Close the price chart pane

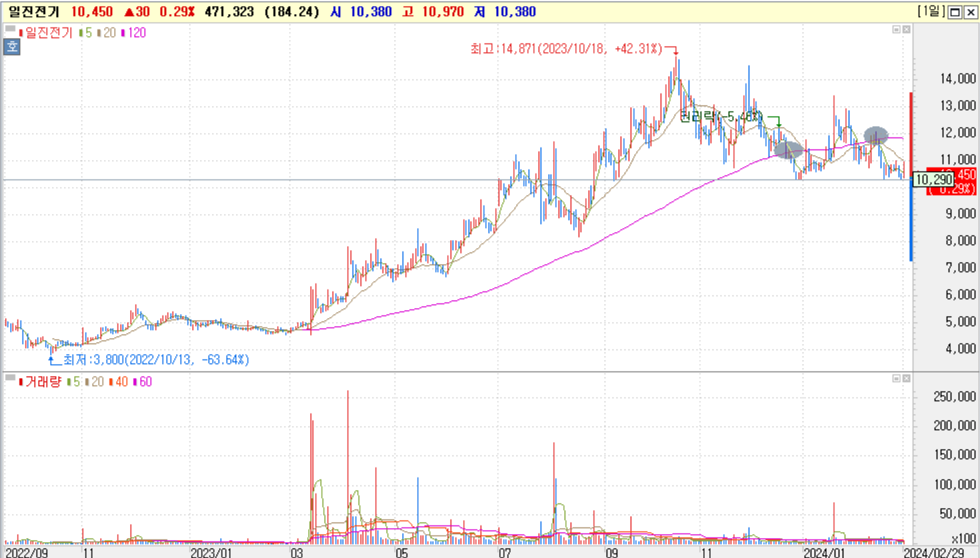[907, 29]
